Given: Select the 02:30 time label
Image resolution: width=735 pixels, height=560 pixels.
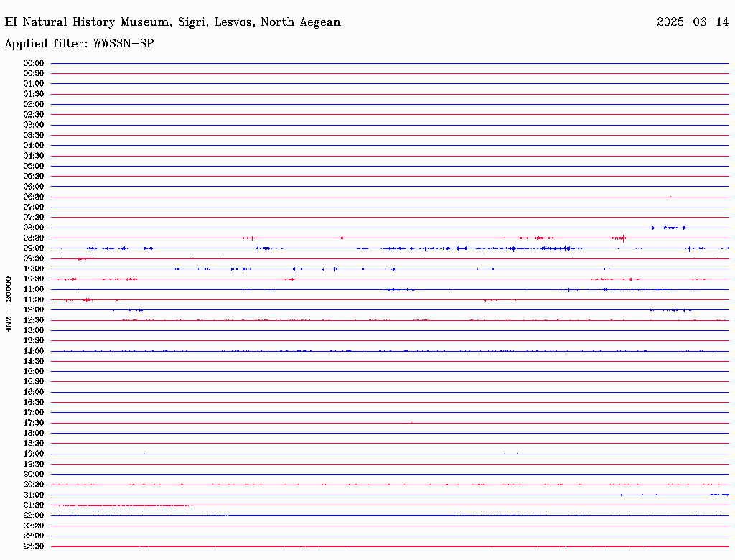Looking at the screenshot, I should pyautogui.click(x=34, y=115).
